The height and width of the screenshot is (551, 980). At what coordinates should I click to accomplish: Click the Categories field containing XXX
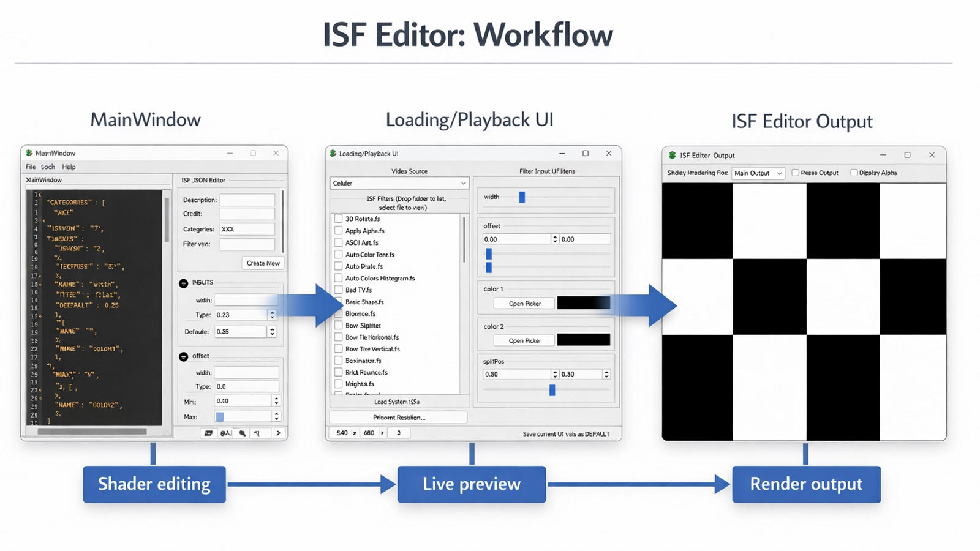pyautogui.click(x=247, y=229)
